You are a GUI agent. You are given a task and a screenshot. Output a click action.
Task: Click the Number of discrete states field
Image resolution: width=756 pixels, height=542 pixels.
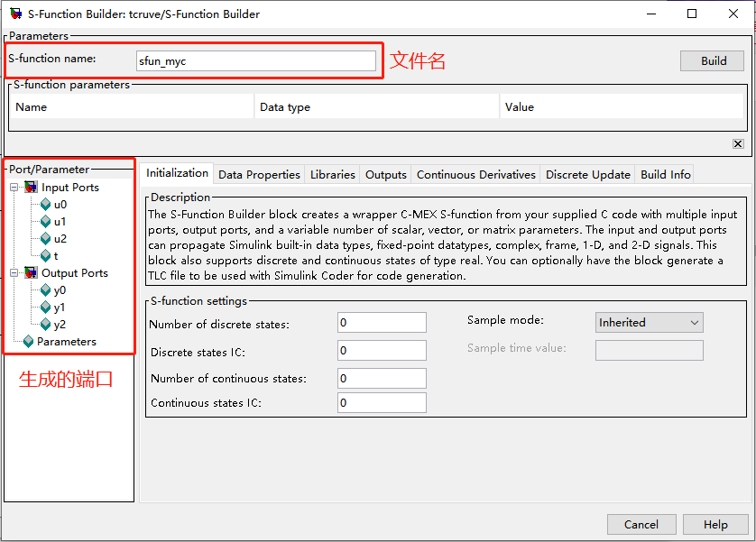382,322
